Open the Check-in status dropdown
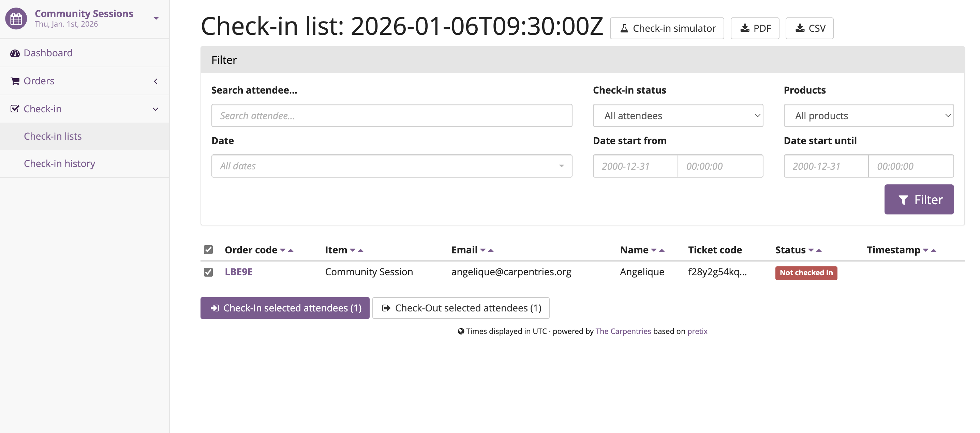This screenshot has height=433, width=980. click(678, 115)
